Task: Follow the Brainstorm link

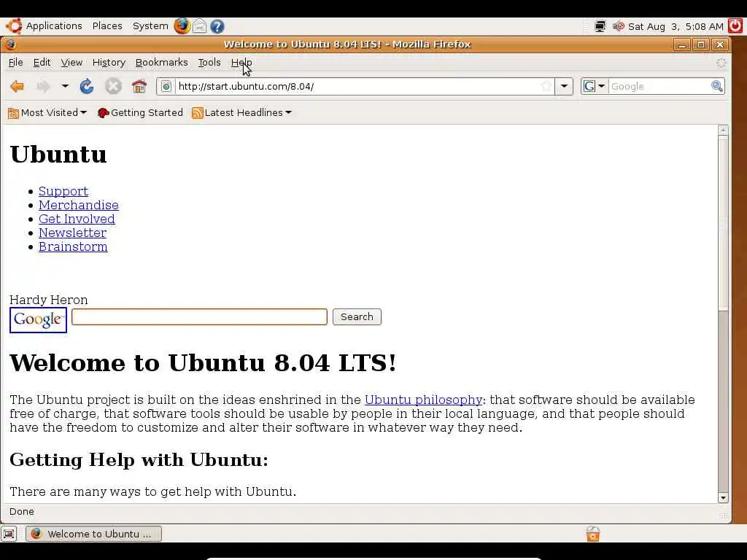Action: [73, 246]
